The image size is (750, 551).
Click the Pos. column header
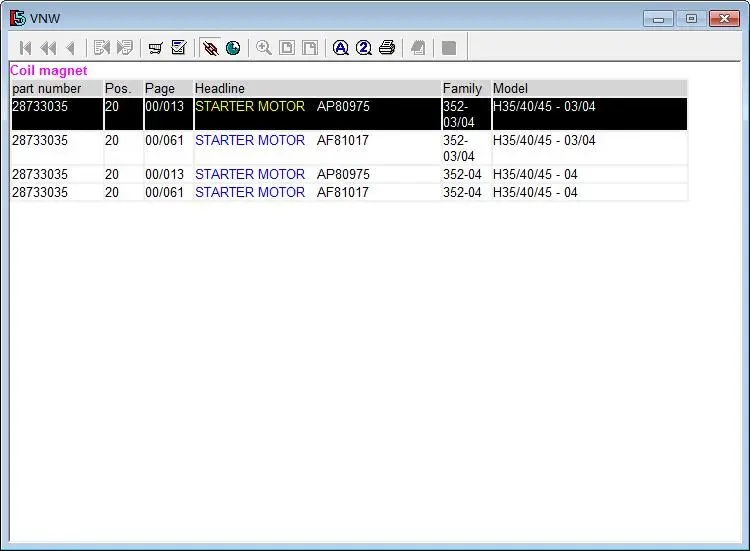pos(123,88)
